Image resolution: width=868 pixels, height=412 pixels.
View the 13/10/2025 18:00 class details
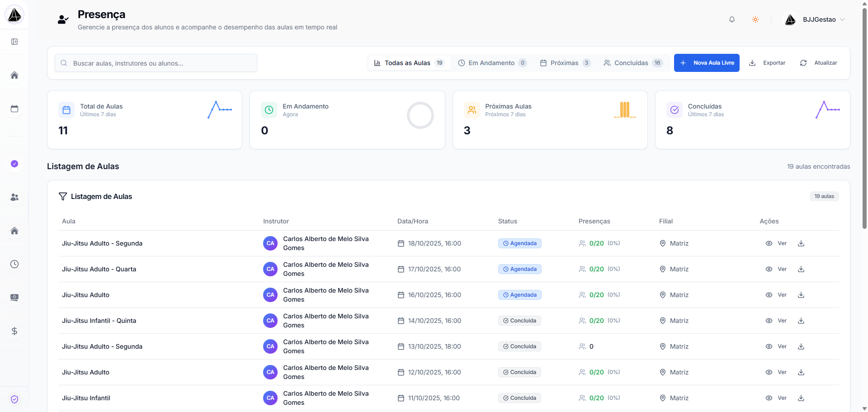pyautogui.click(x=776, y=346)
